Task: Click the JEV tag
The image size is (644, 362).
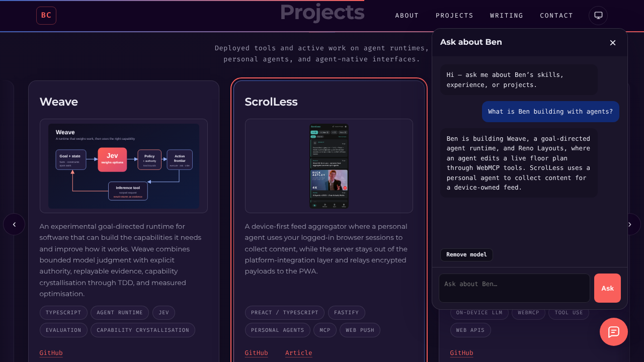Action: click(164, 313)
